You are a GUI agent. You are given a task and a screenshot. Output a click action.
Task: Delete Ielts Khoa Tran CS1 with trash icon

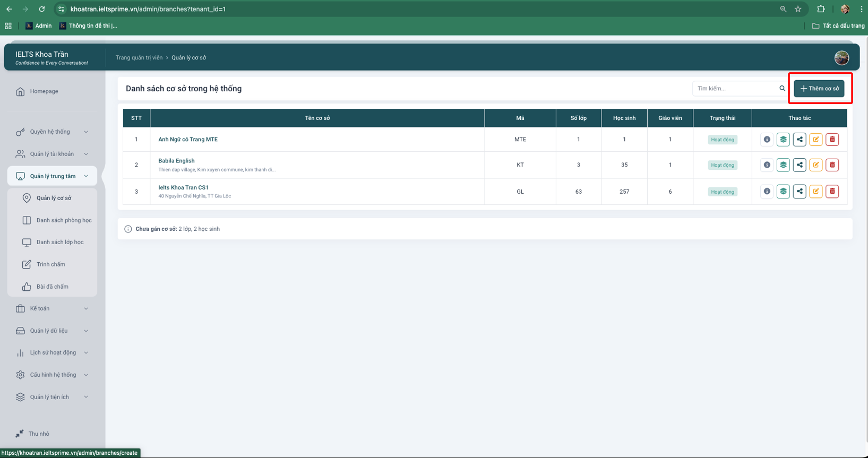[x=832, y=192]
